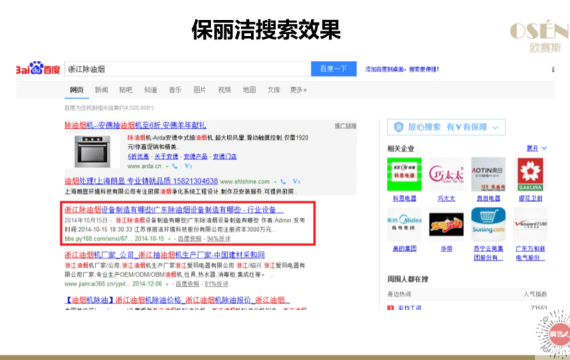Switch to the 知道 tab

[x=150, y=90]
